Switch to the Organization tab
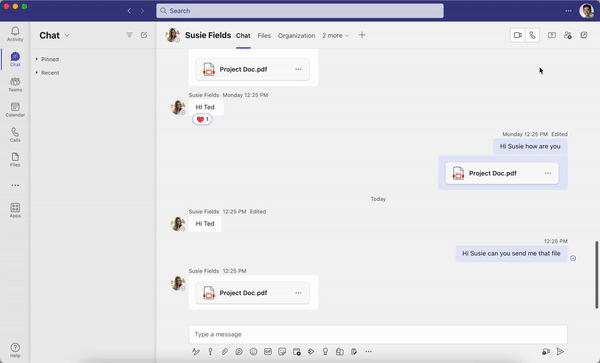 (297, 36)
